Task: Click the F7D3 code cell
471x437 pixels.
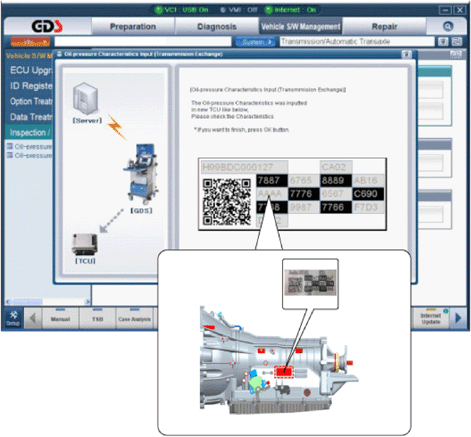Action: coord(368,207)
